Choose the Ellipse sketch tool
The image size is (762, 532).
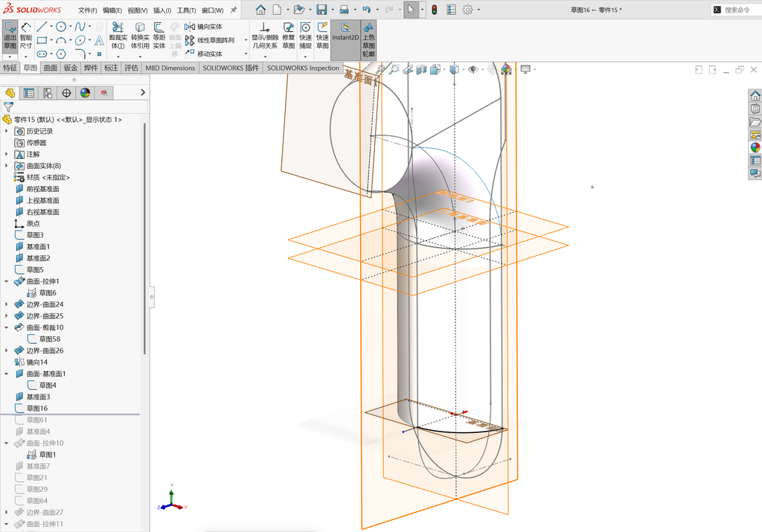coord(80,40)
